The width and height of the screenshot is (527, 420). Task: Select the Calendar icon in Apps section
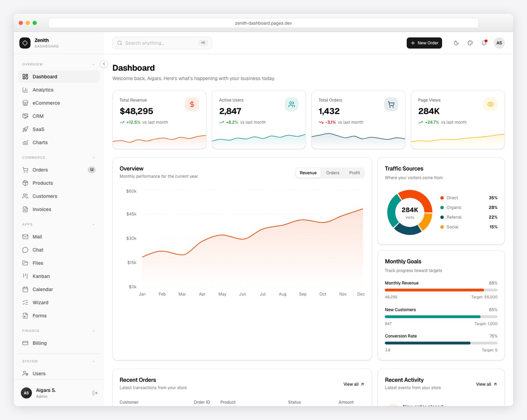[x=25, y=289]
